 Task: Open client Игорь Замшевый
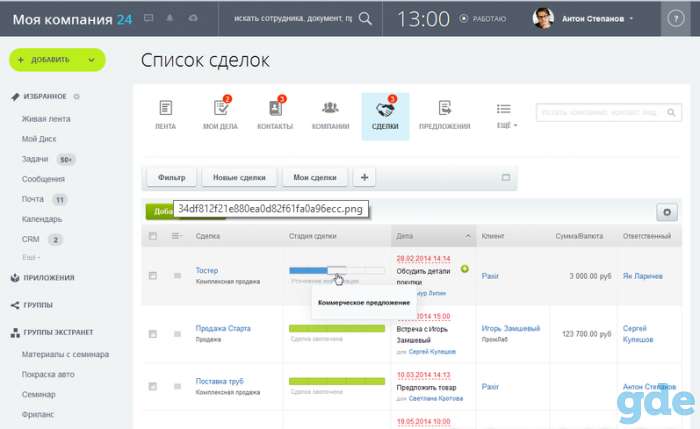(x=511, y=328)
